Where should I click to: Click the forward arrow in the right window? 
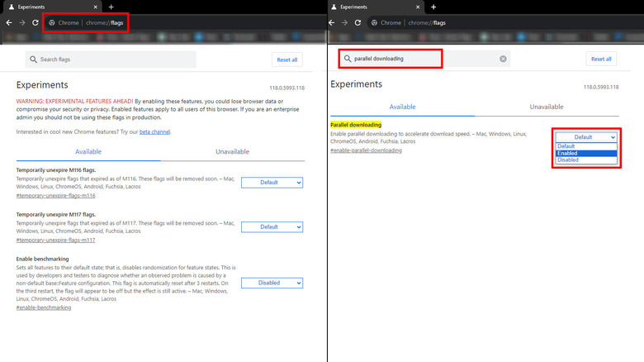point(343,22)
